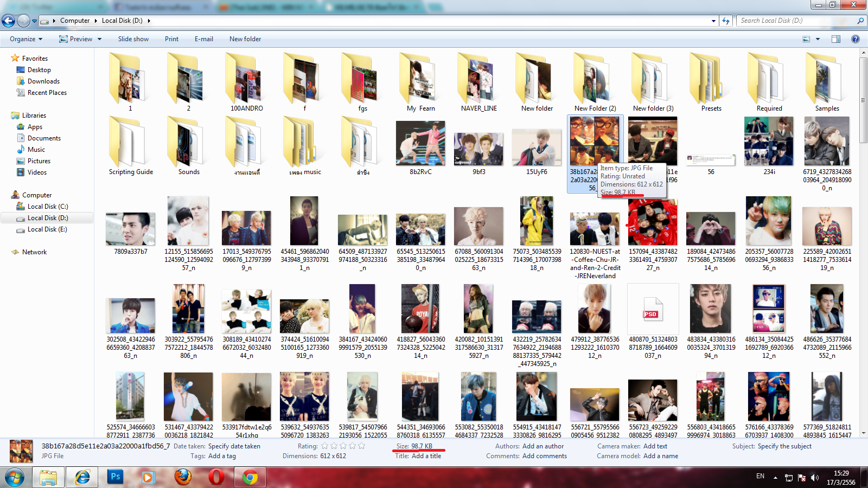Image resolution: width=868 pixels, height=488 pixels.
Task: Click the Search Local Disk (D:) box
Action: [797, 21]
